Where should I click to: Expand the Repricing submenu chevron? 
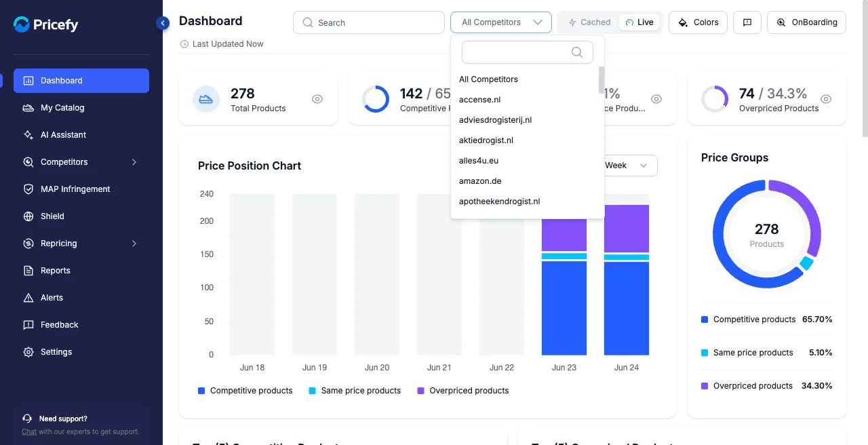tap(134, 244)
